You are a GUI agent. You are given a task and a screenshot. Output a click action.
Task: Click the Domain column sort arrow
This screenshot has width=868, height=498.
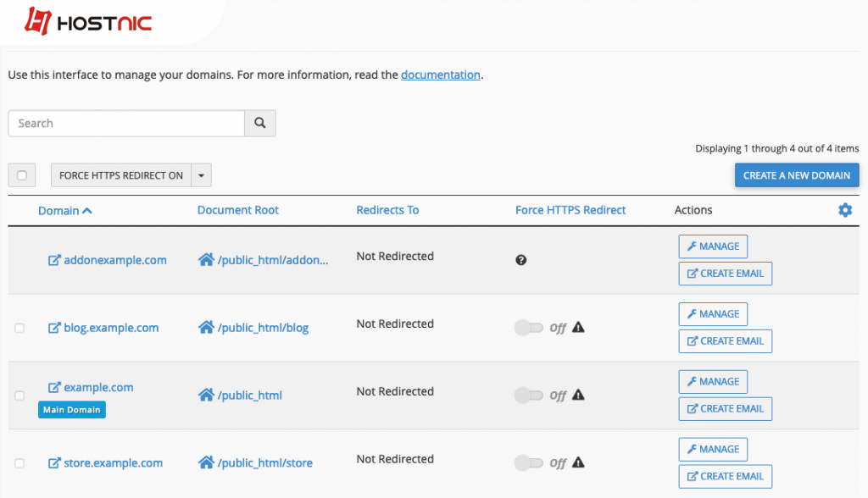[x=87, y=211]
